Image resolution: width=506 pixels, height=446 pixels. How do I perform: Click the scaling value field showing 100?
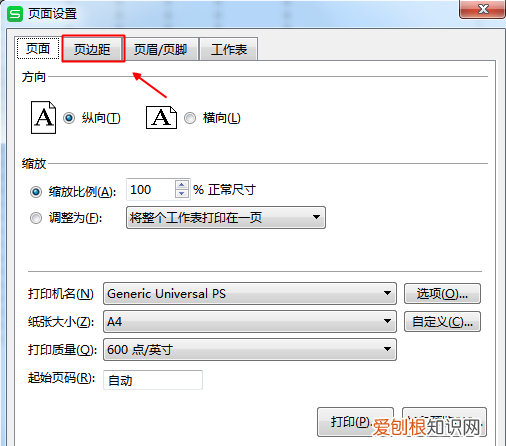(151, 190)
